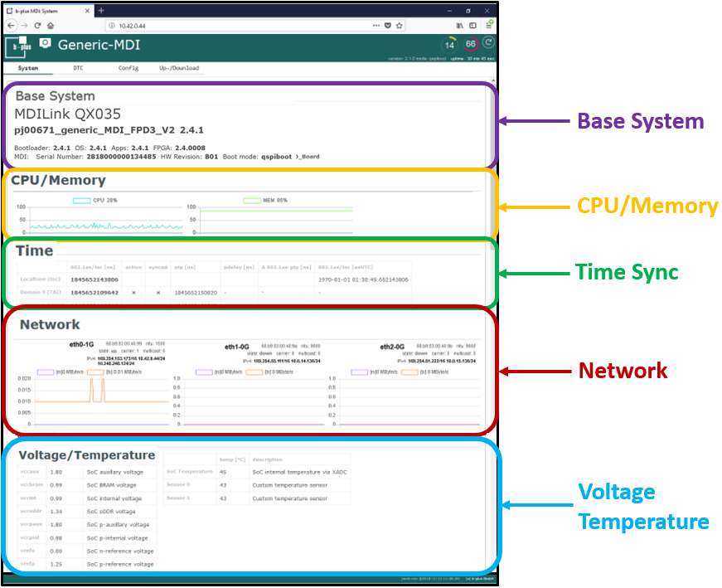The image size is (722, 588).
Task: Click the FPGA version 2.4.0008
Action: click(190, 148)
